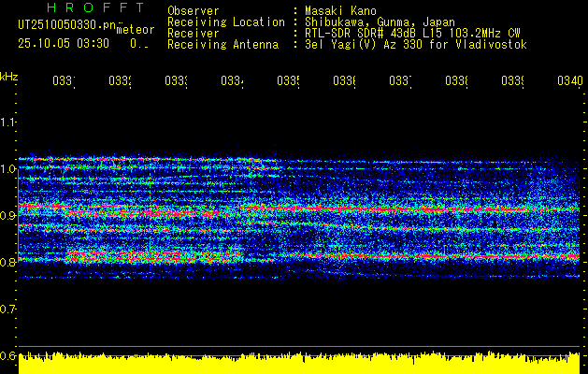Click the 0334 time marker
Screen dimensions: 588x374
click(232, 81)
